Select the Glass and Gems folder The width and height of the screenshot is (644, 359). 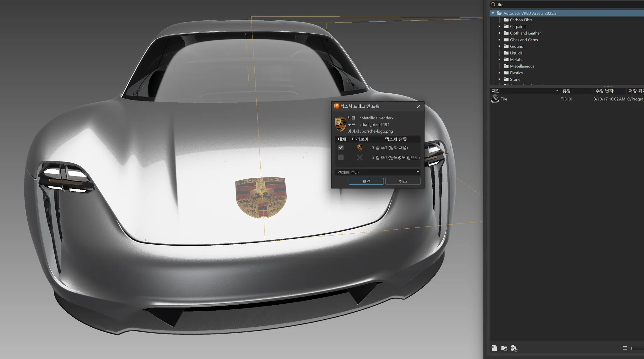point(524,40)
